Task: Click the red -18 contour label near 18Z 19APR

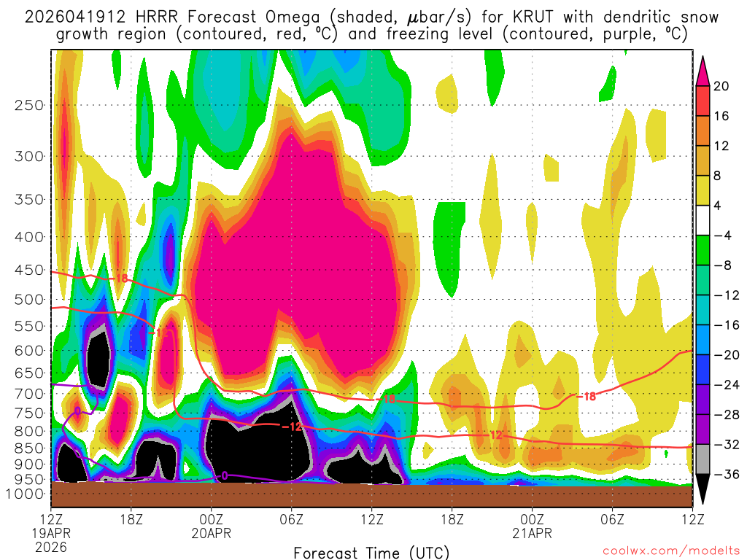Action: click(119, 278)
